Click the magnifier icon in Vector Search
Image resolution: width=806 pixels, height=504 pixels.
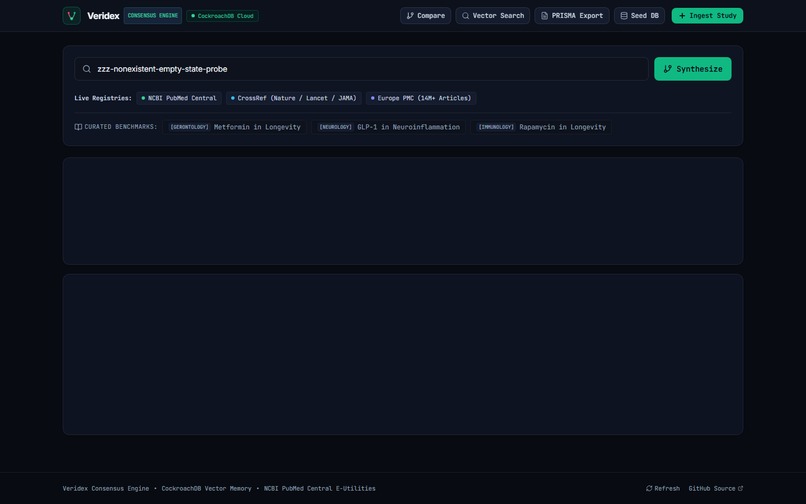pyautogui.click(x=465, y=16)
